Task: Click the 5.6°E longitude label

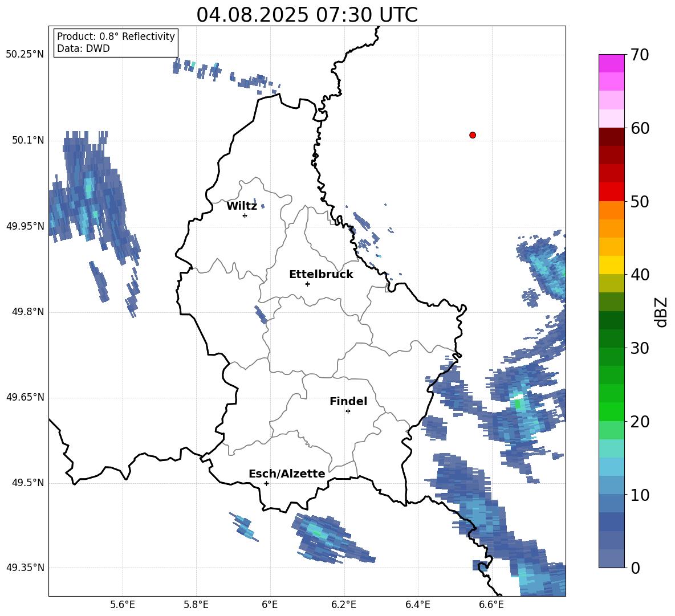Action: 123,605
